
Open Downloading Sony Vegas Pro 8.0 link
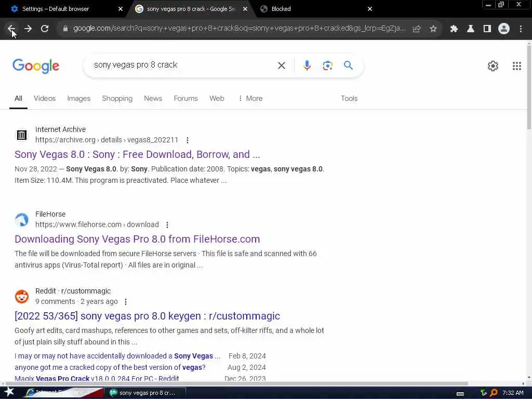137,239
